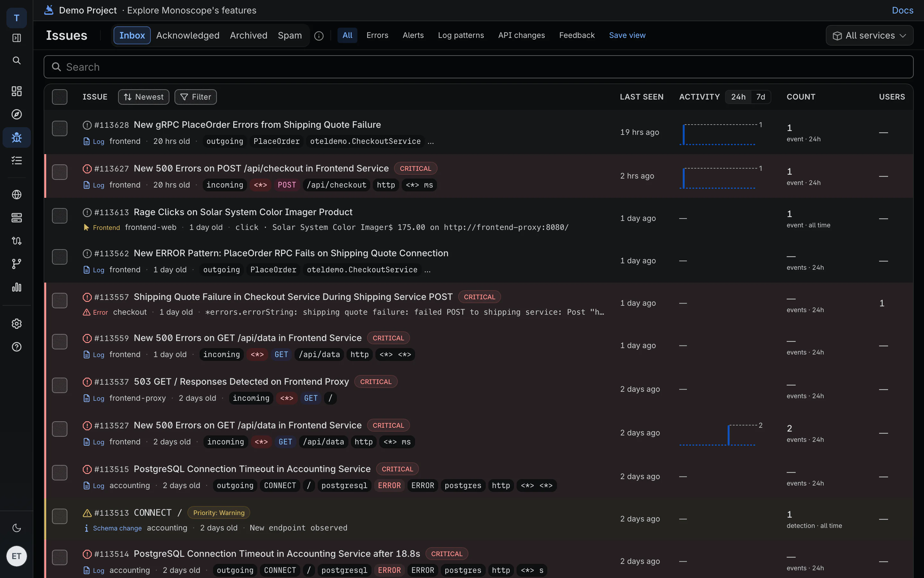The height and width of the screenshot is (578, 924).
Task: Toggle the select-all issues checkbox
Action: click(x=60, y=97)
